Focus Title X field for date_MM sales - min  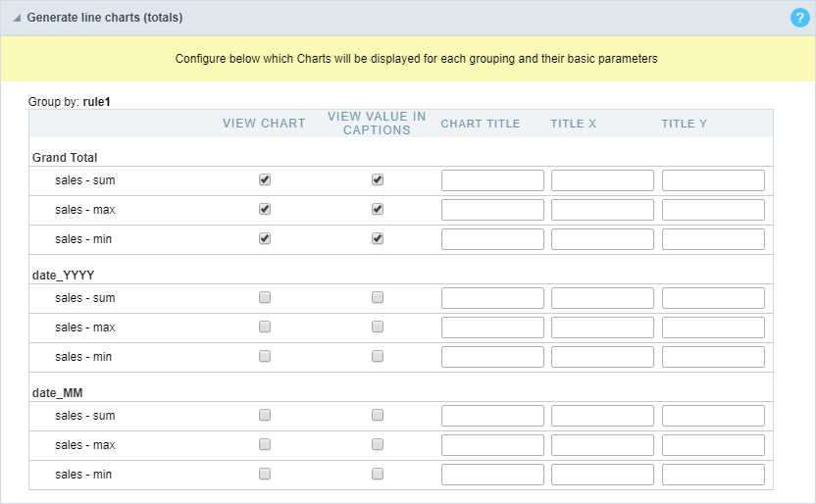(x=602, y=475)
